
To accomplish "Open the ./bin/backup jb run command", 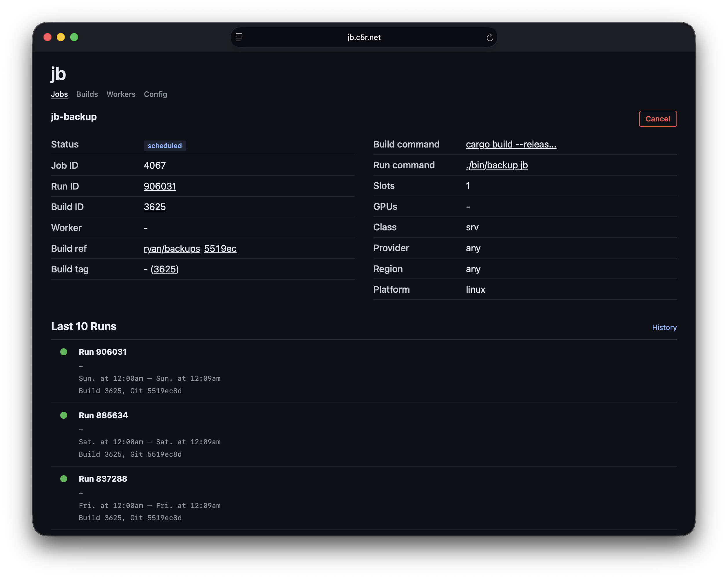I will [497, 165].
